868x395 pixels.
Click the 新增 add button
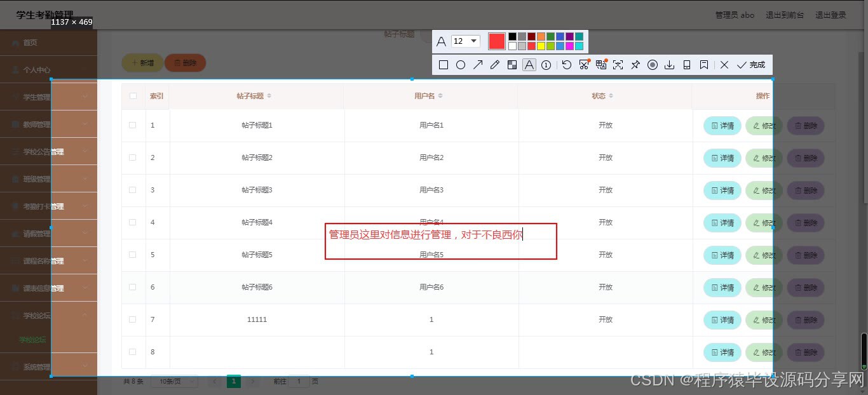click(142, 63)
